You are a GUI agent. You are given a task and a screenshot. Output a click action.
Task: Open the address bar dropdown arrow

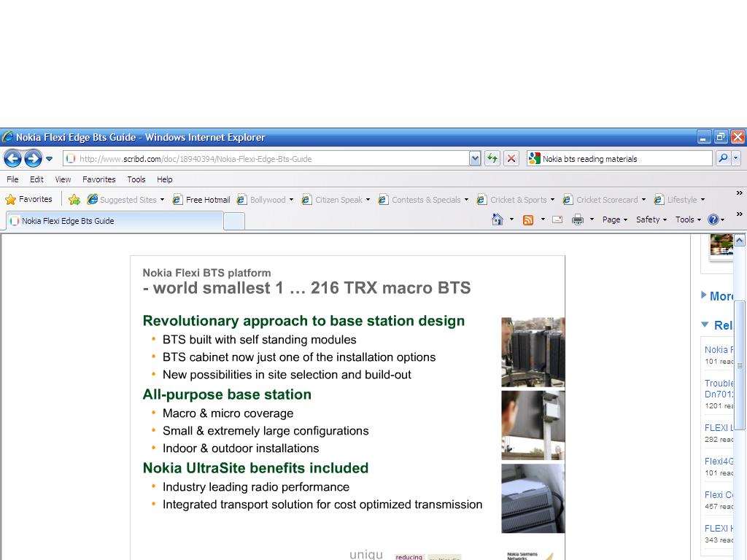pyautogui.click(x=475, y=158)
